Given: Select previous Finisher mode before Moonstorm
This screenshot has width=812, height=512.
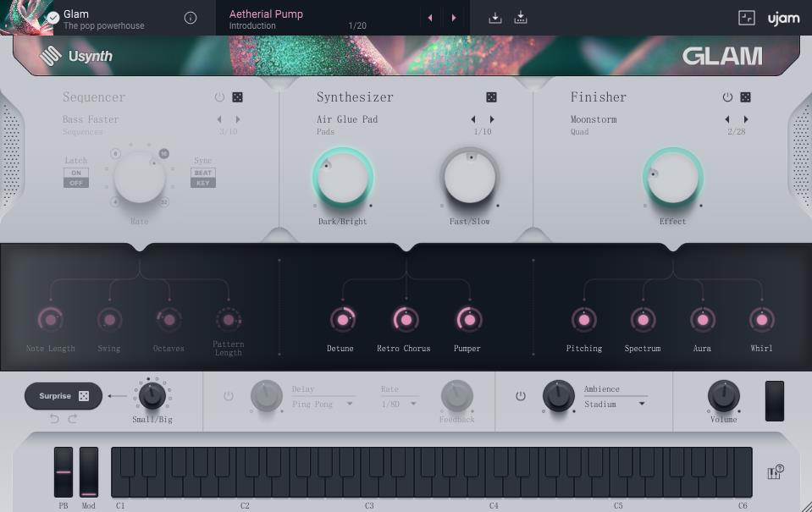Looking at the screenshot, I should [x=727, y=119].
